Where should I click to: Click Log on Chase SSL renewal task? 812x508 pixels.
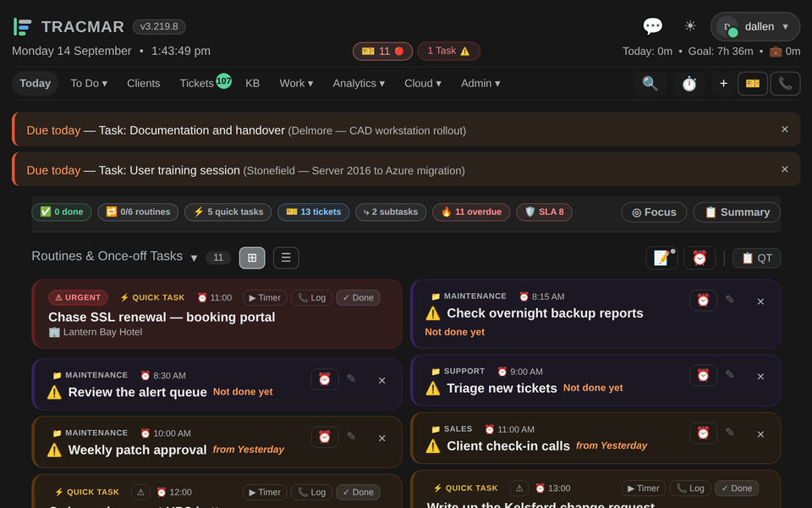coord(311,297)
